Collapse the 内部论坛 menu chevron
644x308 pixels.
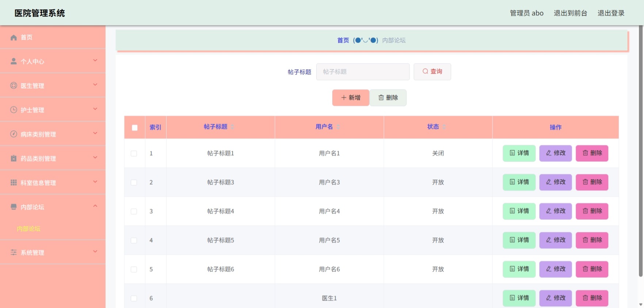coord(95,206)
